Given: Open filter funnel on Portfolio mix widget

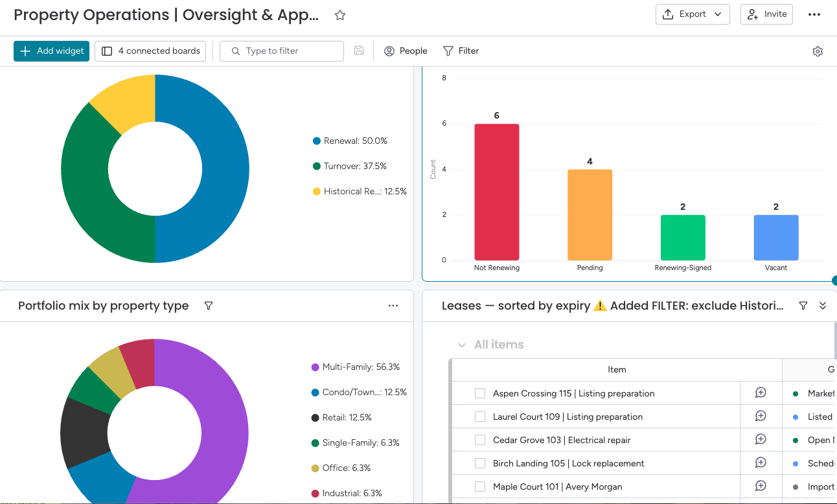Looking at the screenshot, I should (x=209, y=306).
